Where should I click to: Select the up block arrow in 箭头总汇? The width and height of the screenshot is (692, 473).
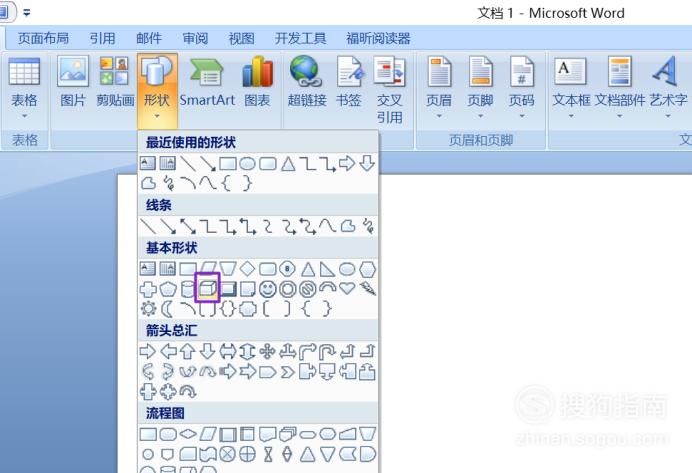[188, 352]
